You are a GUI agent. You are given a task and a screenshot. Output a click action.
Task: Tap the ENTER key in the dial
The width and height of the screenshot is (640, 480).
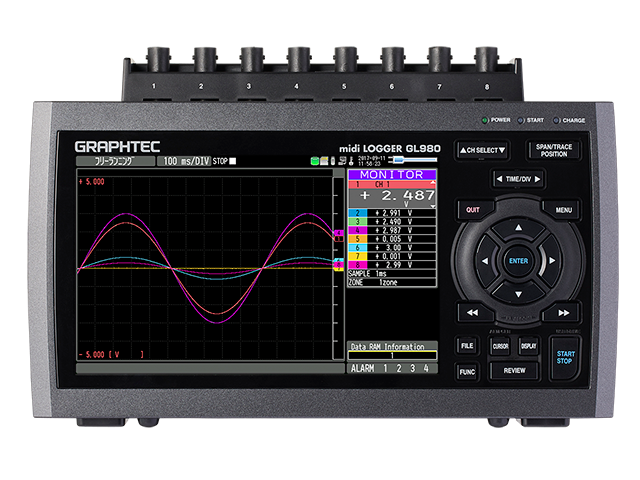(518, 261)
